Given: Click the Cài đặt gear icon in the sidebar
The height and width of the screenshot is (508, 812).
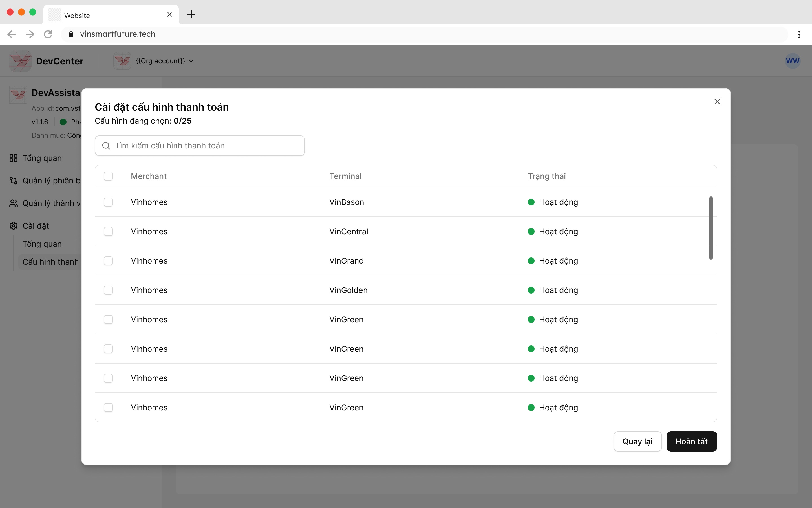Looking at the screenshot, I should [x=14, y=226].
